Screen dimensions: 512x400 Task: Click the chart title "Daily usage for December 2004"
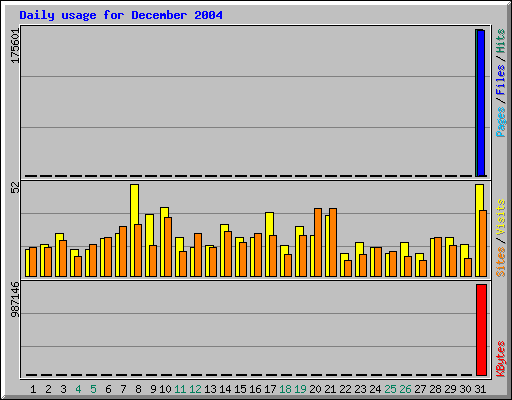[x=121, y=15]
